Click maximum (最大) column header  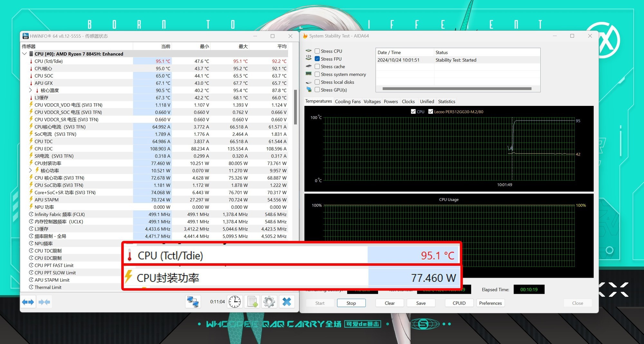click(x=230, y=46)
